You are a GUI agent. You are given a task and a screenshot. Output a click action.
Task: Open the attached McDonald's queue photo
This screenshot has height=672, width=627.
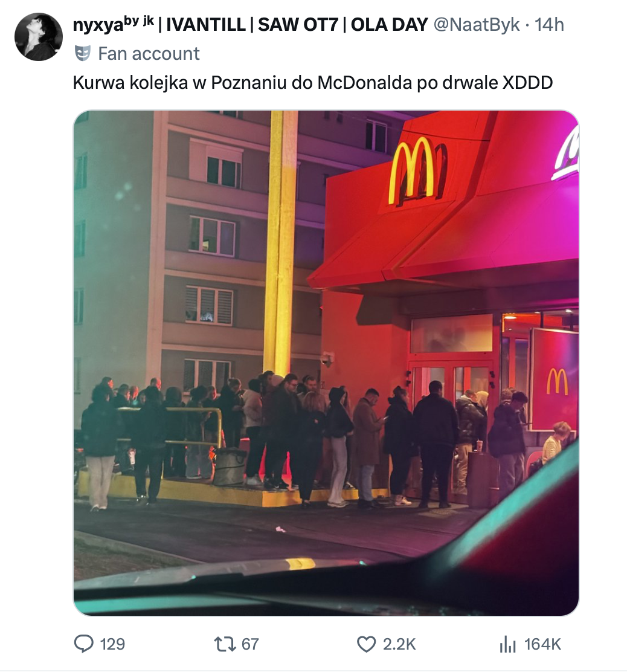(x=326, y=363)
